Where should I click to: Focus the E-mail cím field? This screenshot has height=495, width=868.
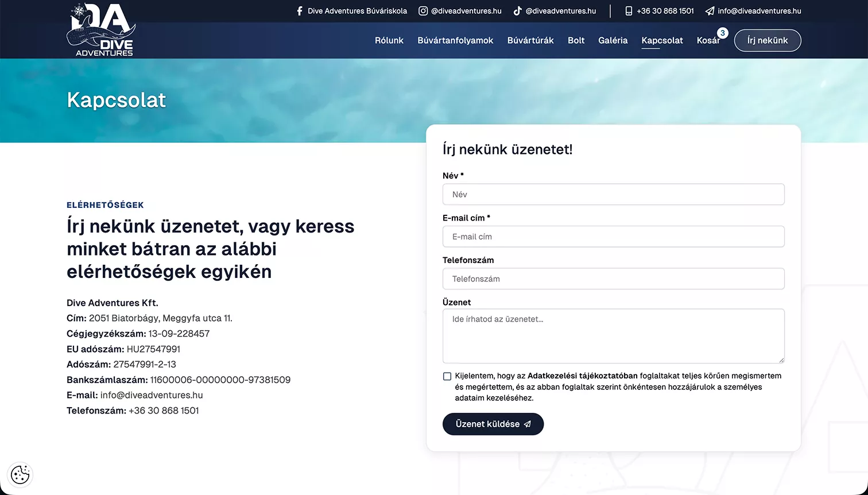(x=614, y=237)
